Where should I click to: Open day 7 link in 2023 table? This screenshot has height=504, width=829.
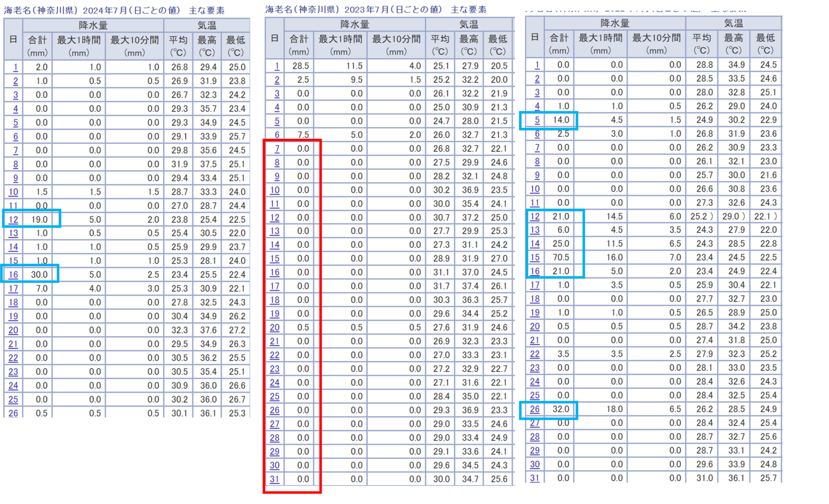click(277, 149)
